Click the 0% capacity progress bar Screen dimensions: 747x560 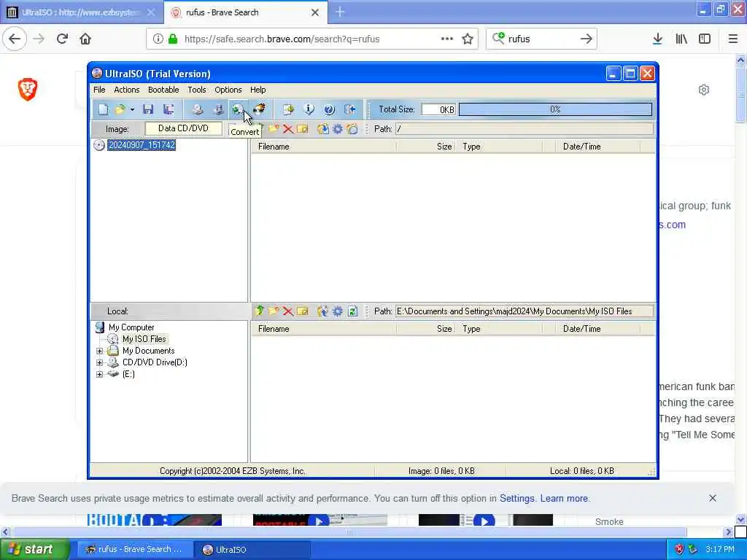tap(555, 109)
